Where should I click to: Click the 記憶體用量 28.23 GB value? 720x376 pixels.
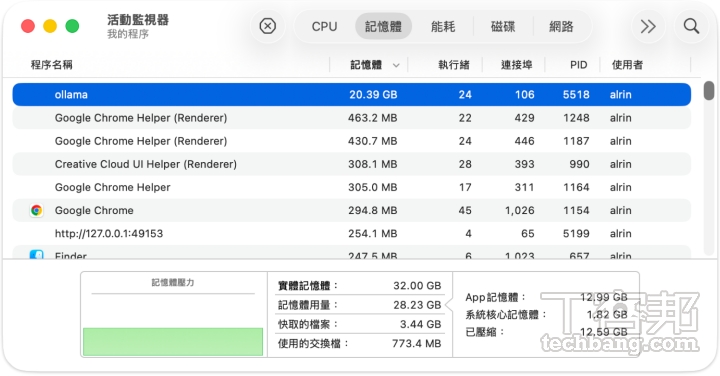417,305
